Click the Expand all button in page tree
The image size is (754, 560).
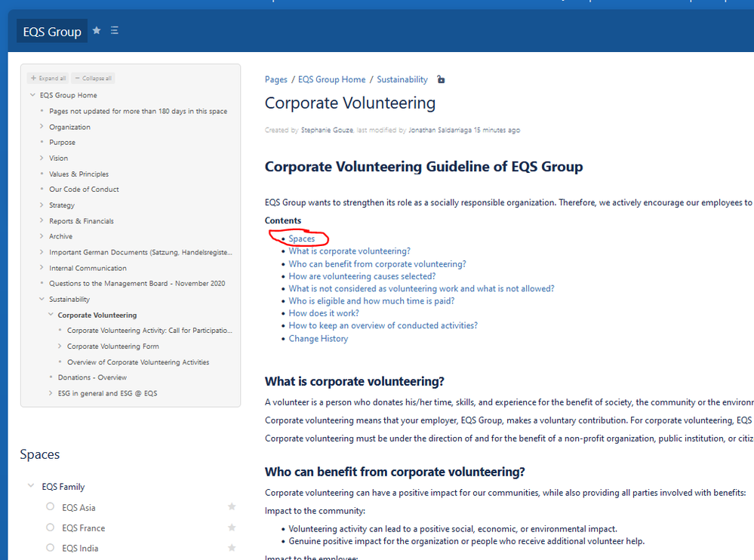point(48,78)
